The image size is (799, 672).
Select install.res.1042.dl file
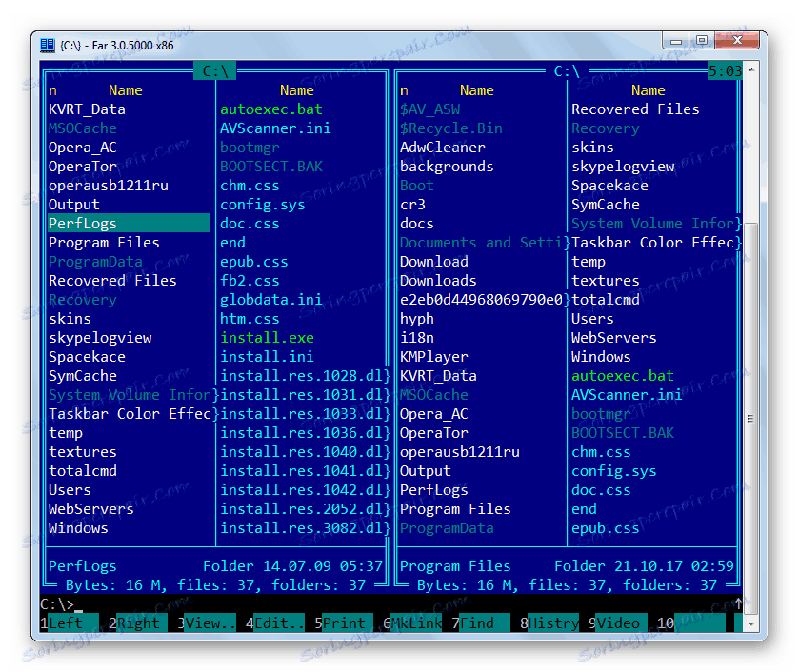pos(301,490)
